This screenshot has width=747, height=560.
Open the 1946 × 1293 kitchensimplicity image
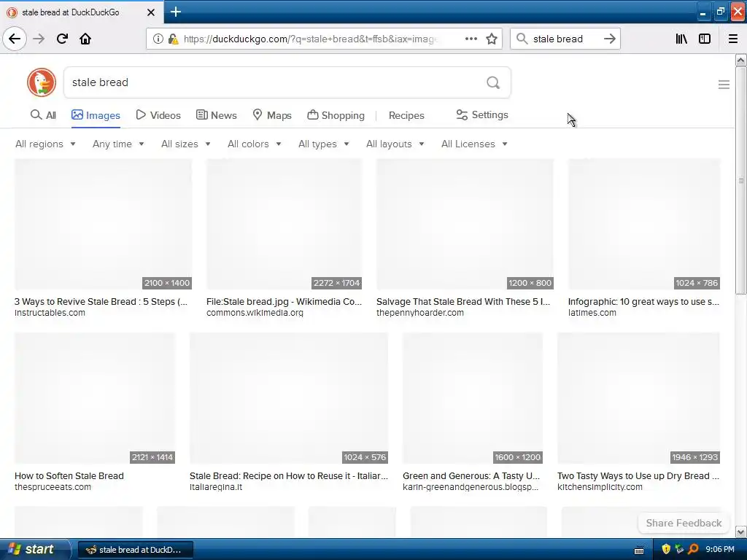pyautogui.click(x=638, y=398)
